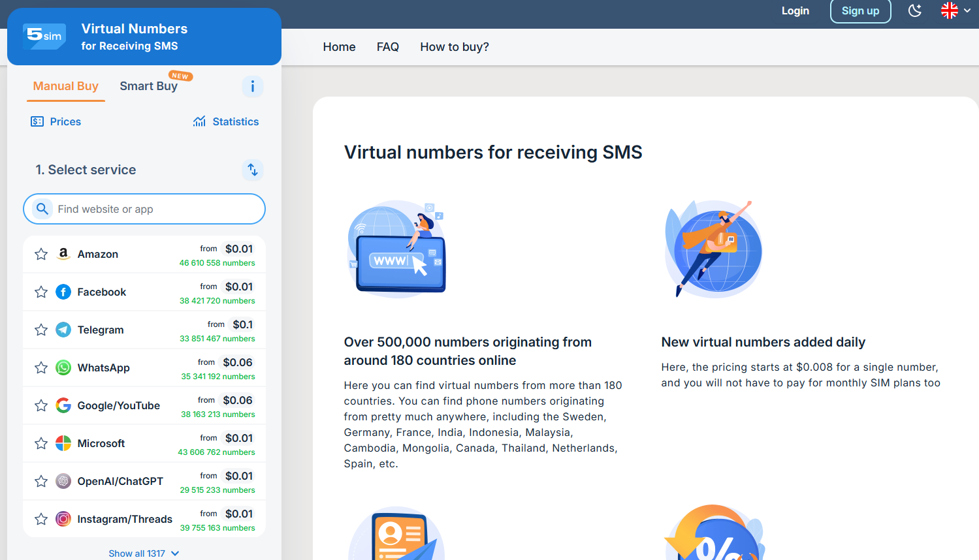
Task: Click the flying superhero globe illustration
Action: click(713, 249)
